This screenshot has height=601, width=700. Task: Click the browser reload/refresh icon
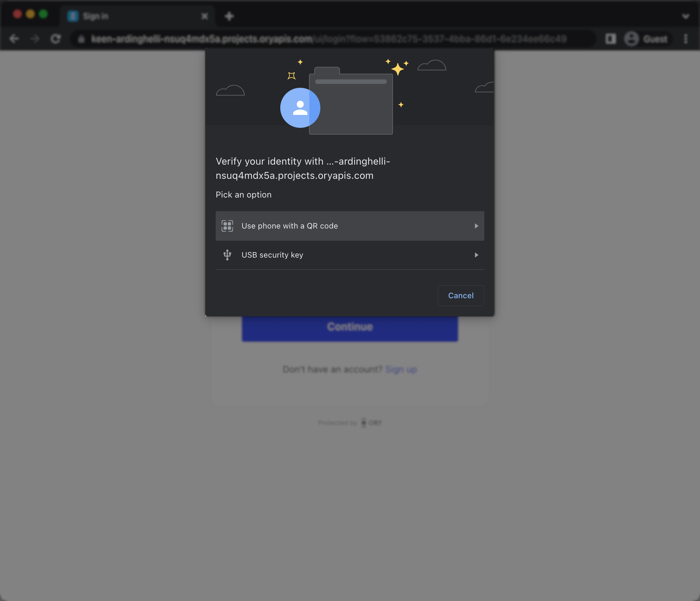(55, 39)
